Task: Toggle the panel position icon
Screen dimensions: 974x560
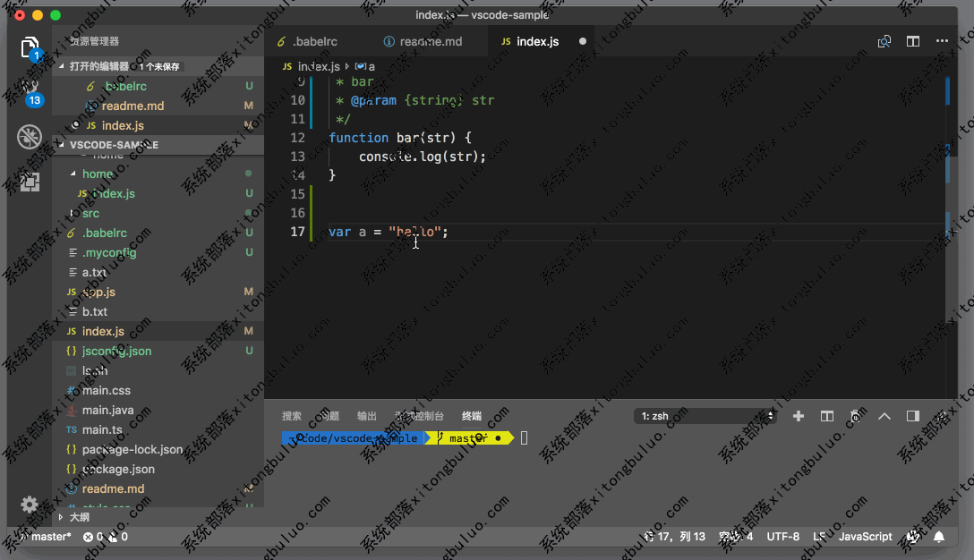Action: (x=913, y=416)
